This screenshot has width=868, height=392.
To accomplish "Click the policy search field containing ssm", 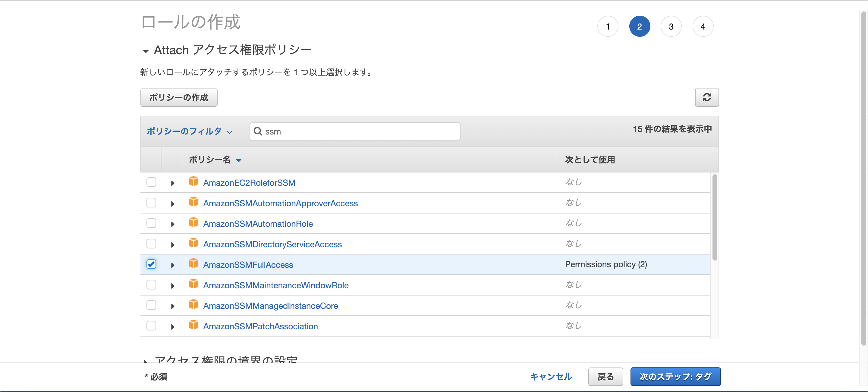I will coord(354,131).
